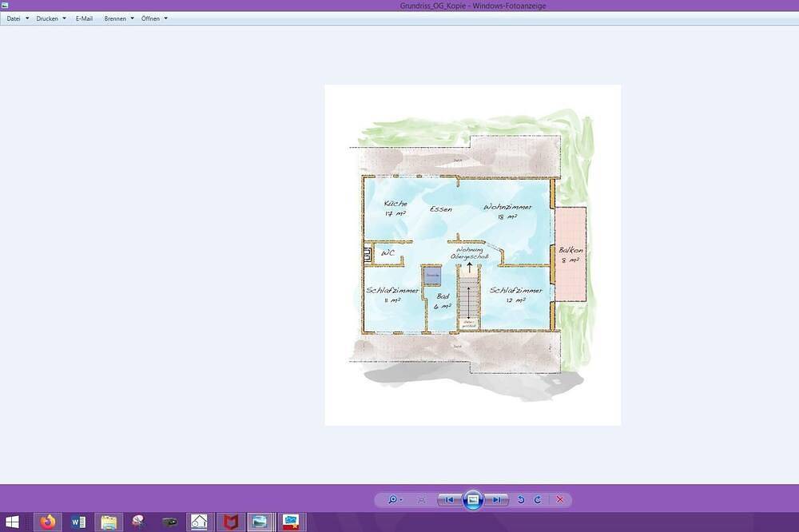Go to the previous image
The width and height of the screenshot is (799, 532).
point(449,500)
